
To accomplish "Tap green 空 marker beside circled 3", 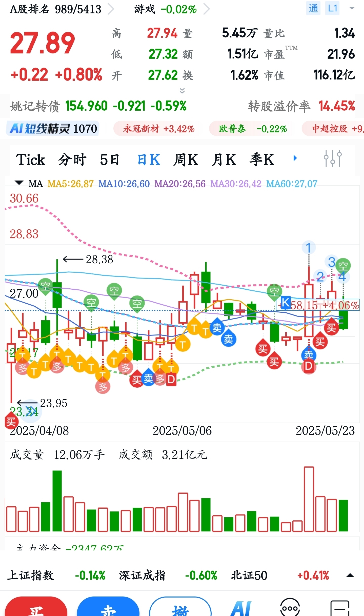I will tap(343, 266).
